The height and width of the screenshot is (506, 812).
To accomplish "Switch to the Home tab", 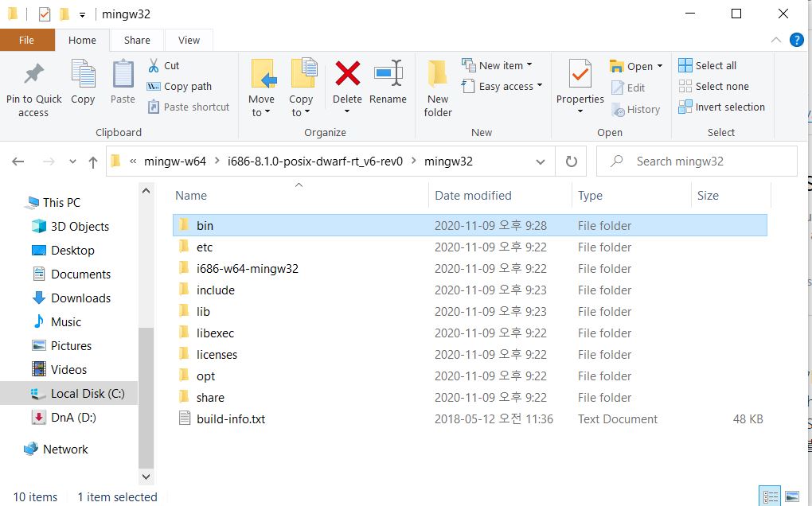I will [82, 40].
